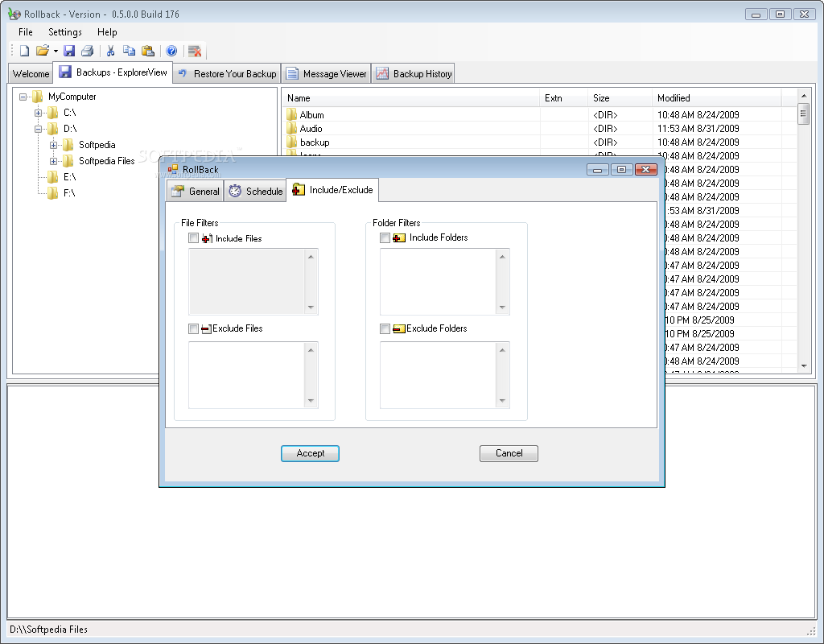Click the Schedule clock icon
Viewport: 824px width, 644px height.
click(235, 191)
